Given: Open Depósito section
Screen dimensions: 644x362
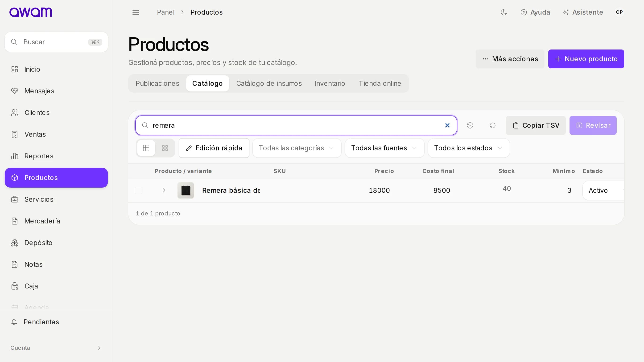Looking at the screenshot, I should [56, 243].
